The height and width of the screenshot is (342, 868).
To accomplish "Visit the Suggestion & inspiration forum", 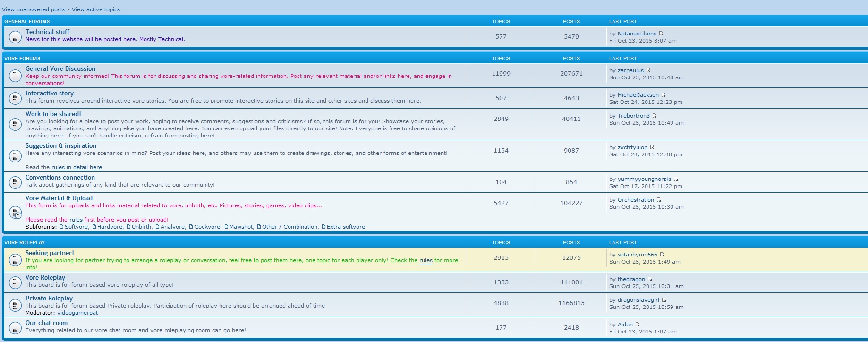I will [61, 145].
